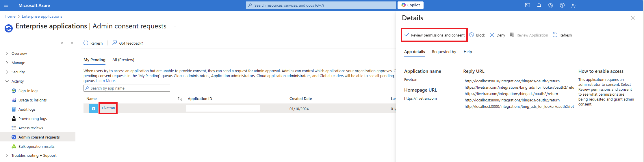Click the Search by app name field

[x=127, y=88]
